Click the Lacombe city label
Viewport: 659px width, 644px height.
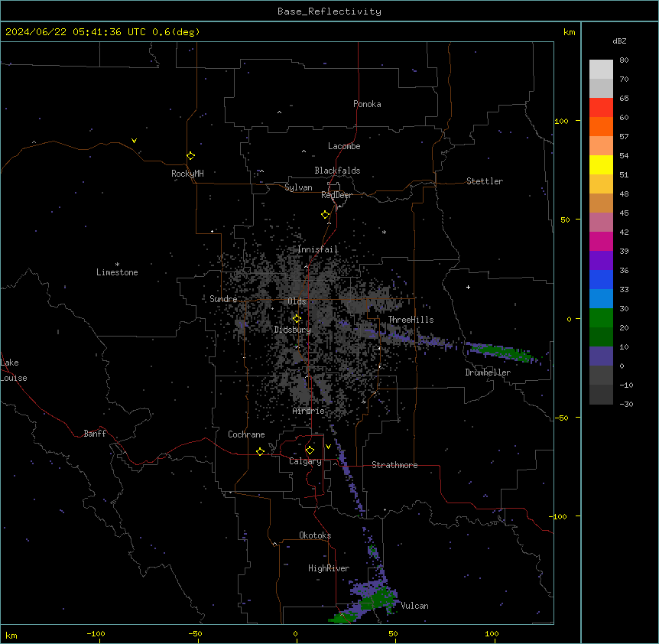click(344, 146)
